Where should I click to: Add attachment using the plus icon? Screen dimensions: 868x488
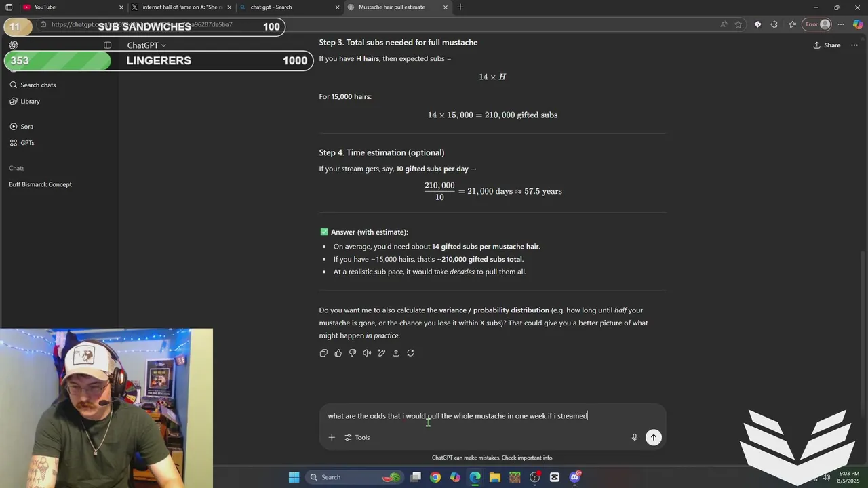(332, 437)
